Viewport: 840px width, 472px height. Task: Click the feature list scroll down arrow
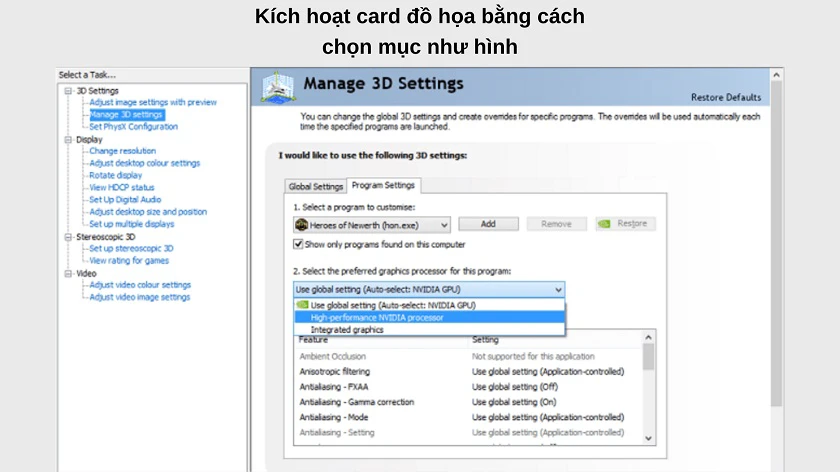[648, 438]
